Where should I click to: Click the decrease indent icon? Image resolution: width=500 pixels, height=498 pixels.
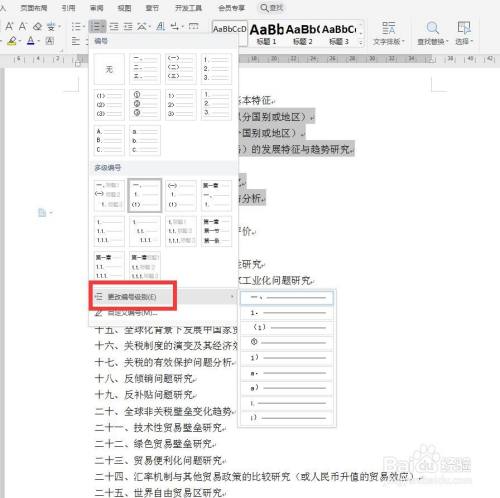pyautogui.click(x=114, y=26)
